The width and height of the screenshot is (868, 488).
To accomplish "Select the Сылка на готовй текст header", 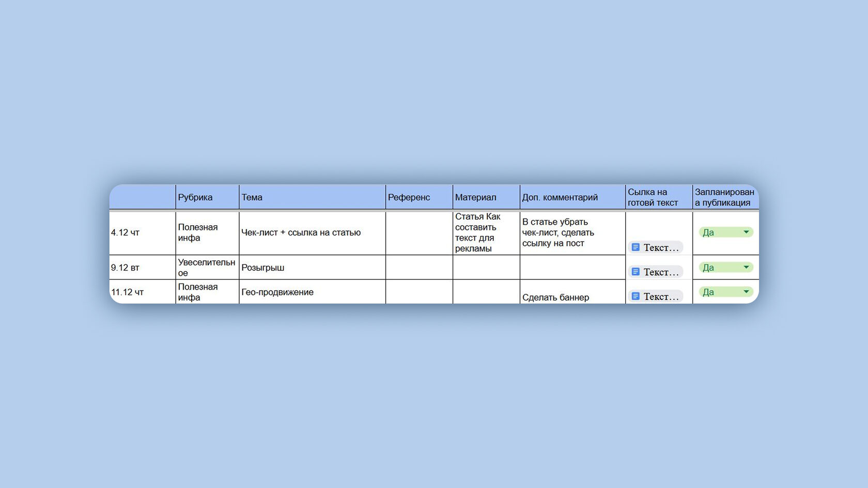I will click(659, 197).
